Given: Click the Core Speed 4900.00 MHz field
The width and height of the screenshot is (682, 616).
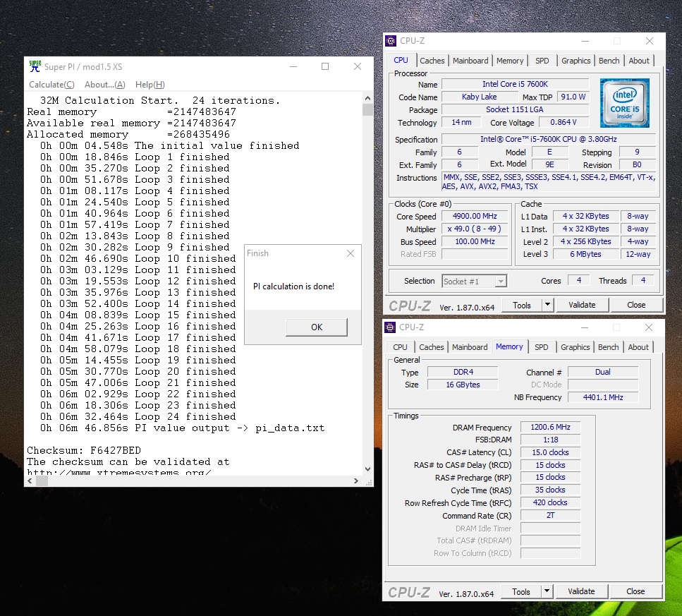Looking at the screenshot, I should point(475,216).
